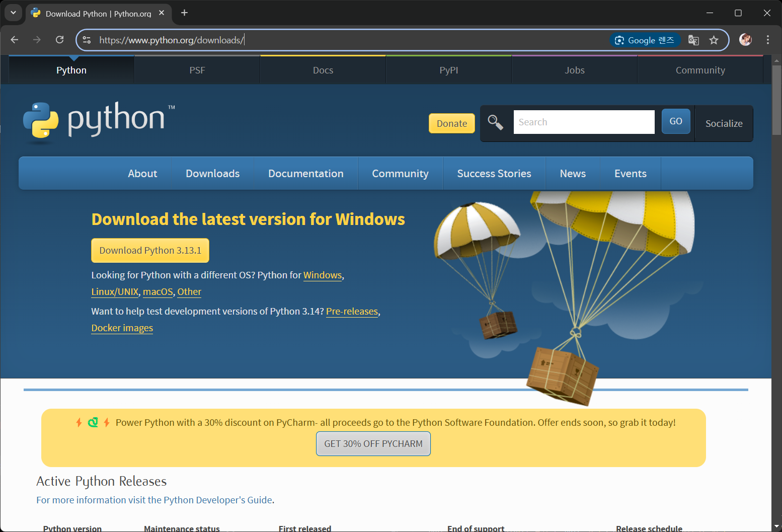Open the Docker images link
Screen dimensions: 782x532
pos(122,328)
